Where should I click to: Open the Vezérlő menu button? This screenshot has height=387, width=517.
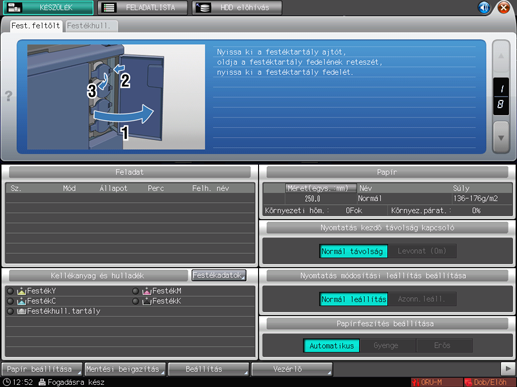[x=292, y=369]
